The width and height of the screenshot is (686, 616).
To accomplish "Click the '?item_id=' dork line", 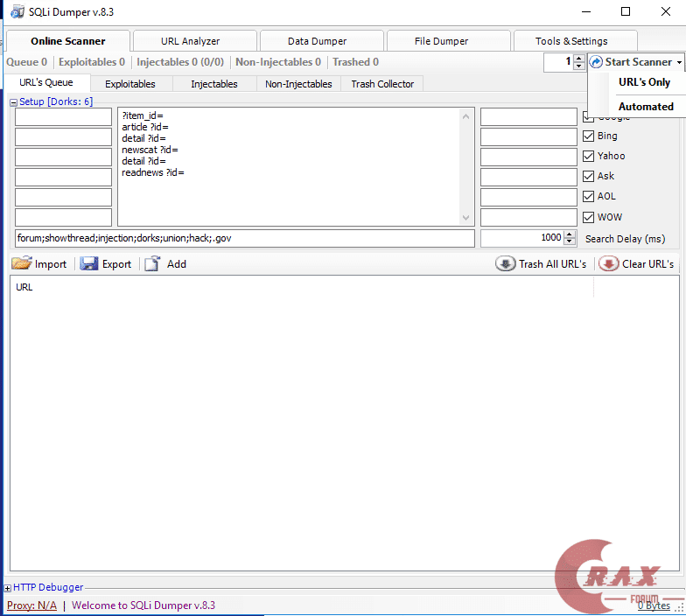I will point(142,115).
